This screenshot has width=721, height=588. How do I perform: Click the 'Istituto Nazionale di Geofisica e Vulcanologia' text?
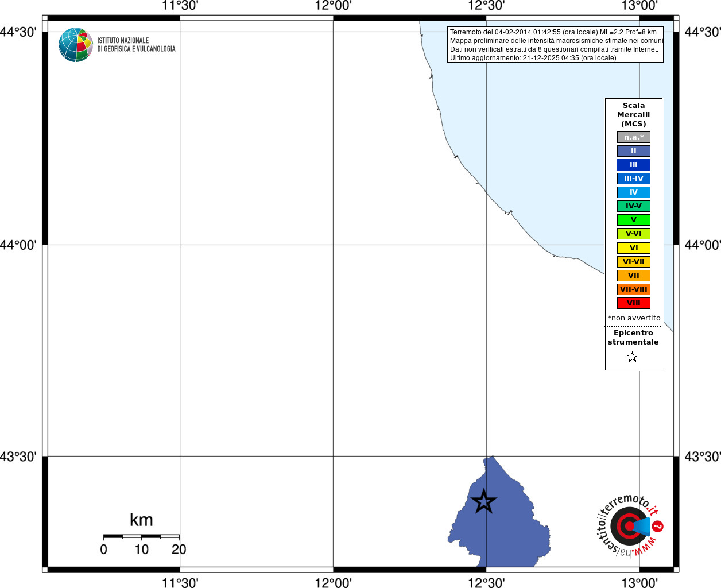click(136, 45)
